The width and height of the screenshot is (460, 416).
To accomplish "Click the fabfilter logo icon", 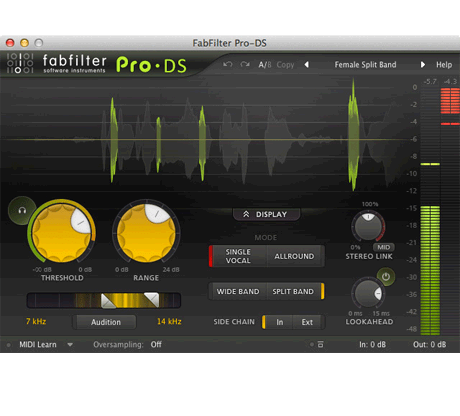I will click(x=20, y=63).
